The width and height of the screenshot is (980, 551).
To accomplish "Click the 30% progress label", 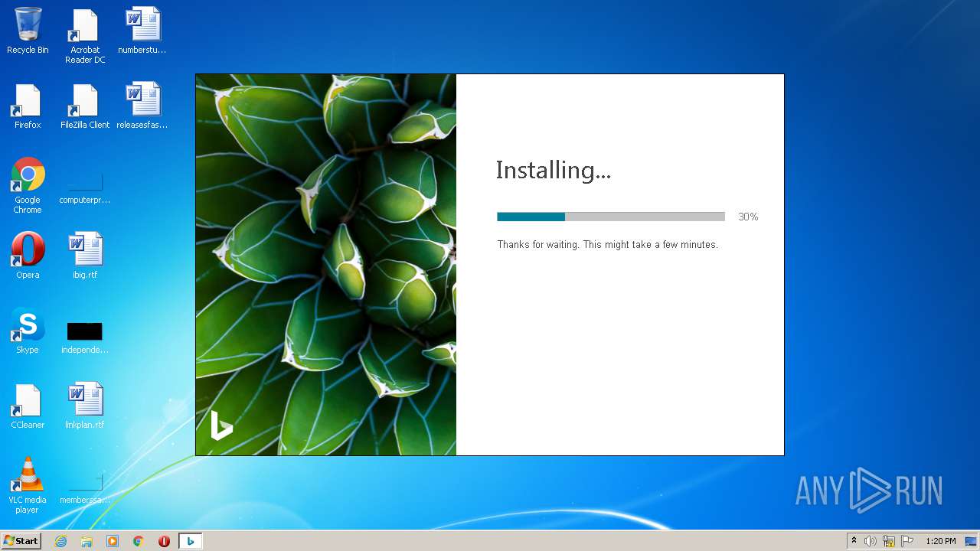I will click(x=748, y=217).
